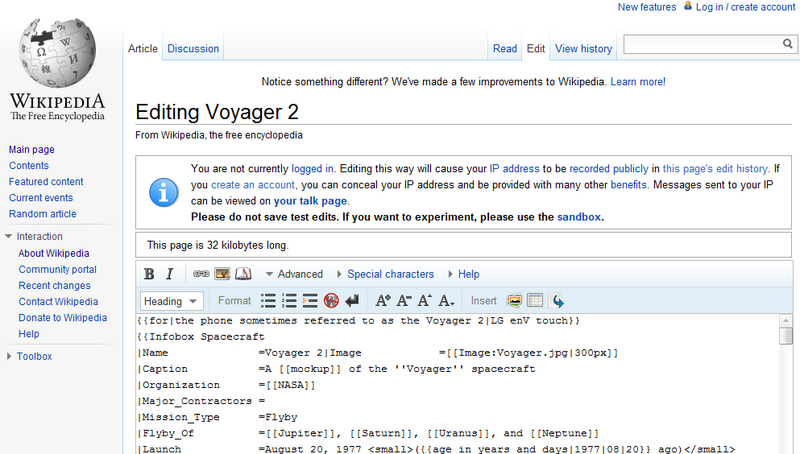Open the Heading dropdown
Image resolution: width=800 pixels, height=454 pixels.
(x=171, y=301)
